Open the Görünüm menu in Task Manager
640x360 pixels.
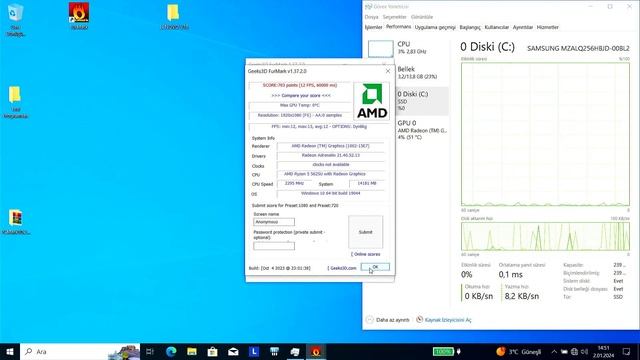coord(422,17)
